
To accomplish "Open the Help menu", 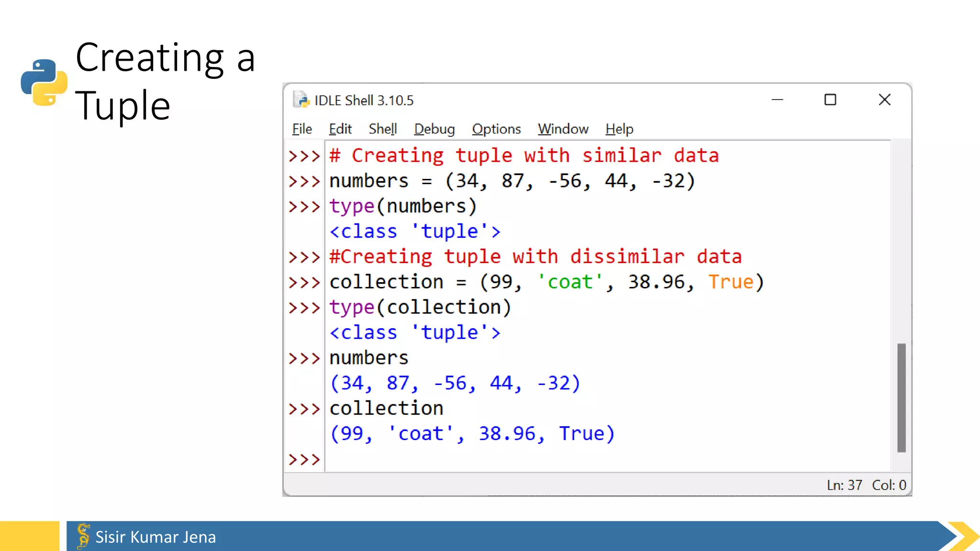I will tap(619, 129).
